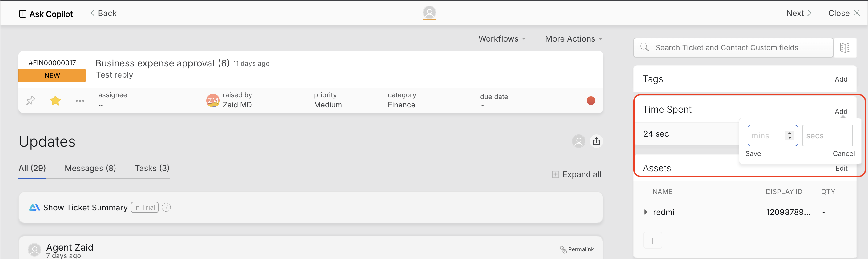The image size is (868, 259).
Task: Click Add in the Time Spent section
Action: 841,111
